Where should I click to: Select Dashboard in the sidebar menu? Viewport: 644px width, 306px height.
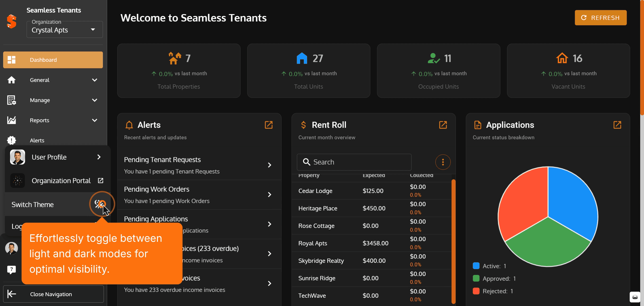53,60
